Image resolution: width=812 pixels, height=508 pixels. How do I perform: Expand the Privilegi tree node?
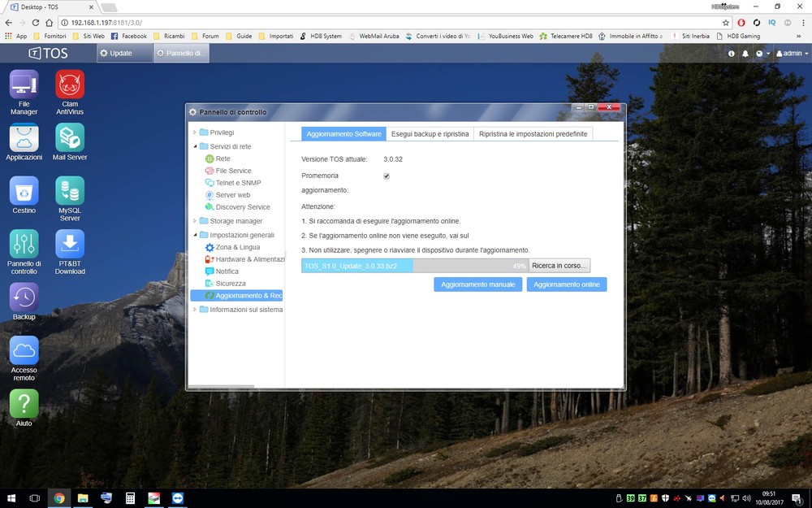tap(195, 132)
